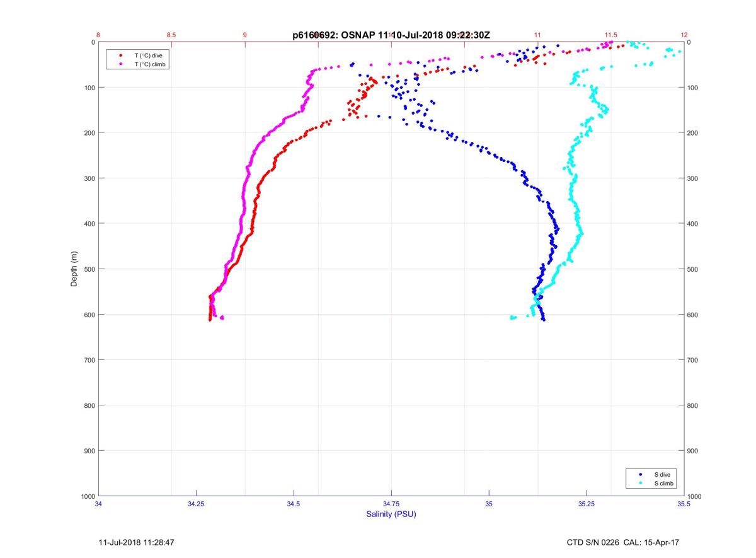756x558 pixels.
Task: Click the 600 tick on right depth axis
Action: point(694,315)
